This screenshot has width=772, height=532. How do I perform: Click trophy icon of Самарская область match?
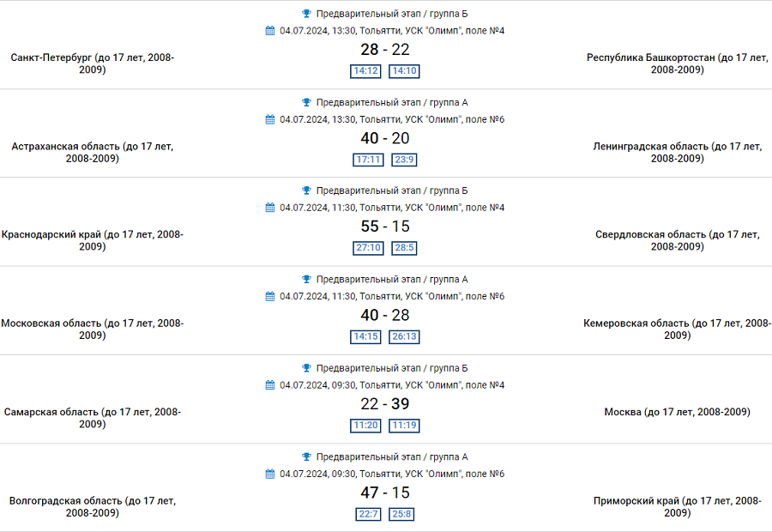coord(307,368)
